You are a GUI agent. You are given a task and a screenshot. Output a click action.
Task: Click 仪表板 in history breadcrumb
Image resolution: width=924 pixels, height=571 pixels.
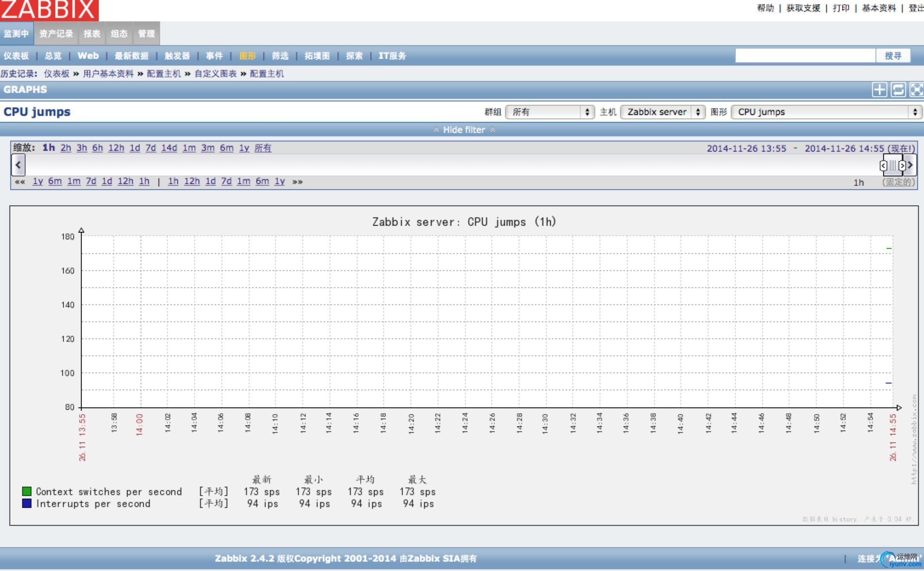[57, 74]
